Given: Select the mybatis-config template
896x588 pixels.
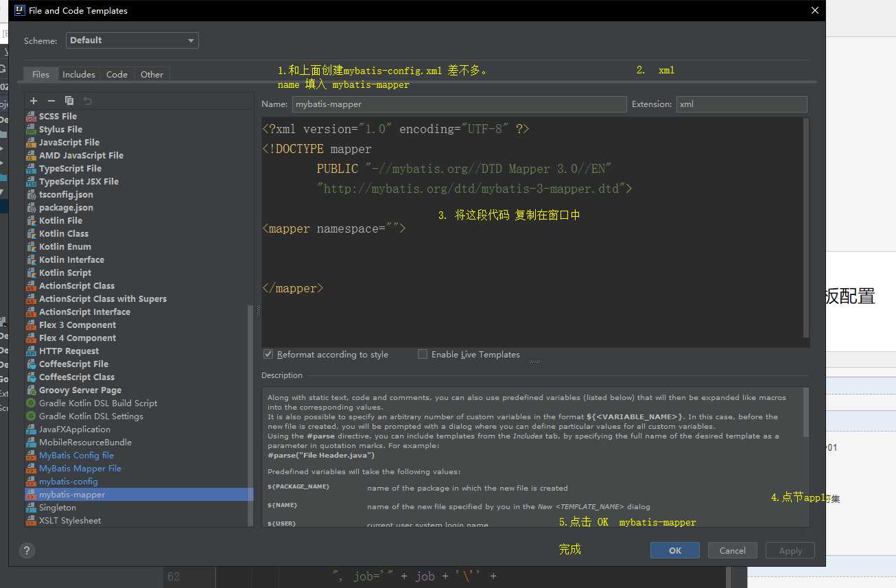Looking at the screenshot, I should (139, 482).
